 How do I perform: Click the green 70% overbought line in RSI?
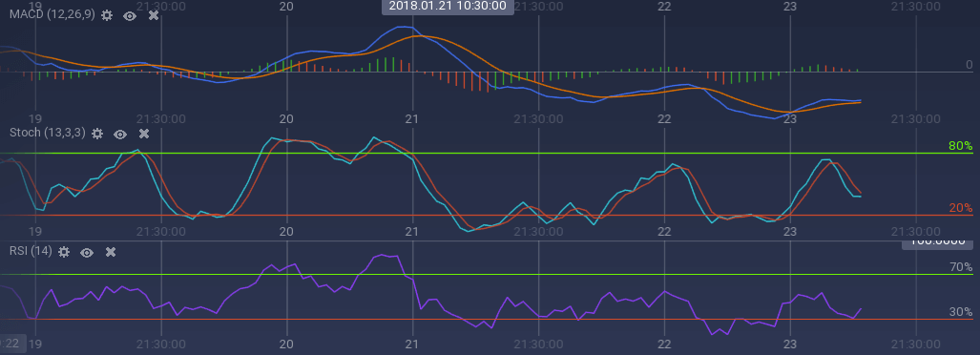[x=488, y=275]
